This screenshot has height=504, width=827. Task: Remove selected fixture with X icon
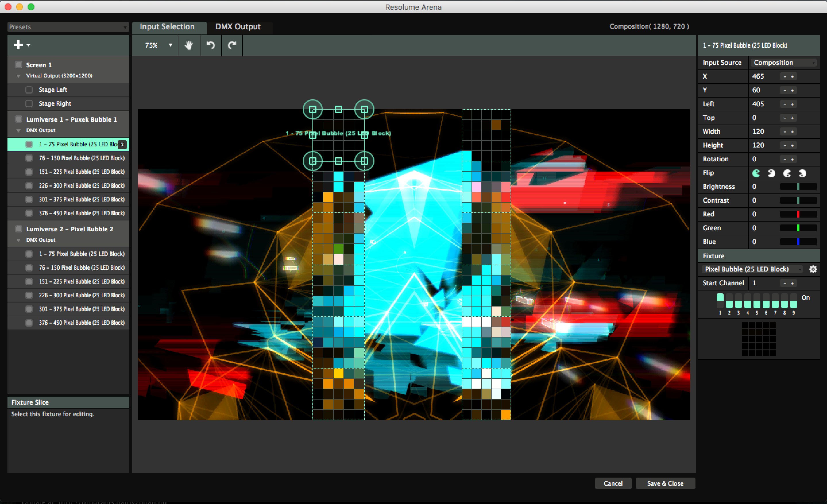pos(123,144)
